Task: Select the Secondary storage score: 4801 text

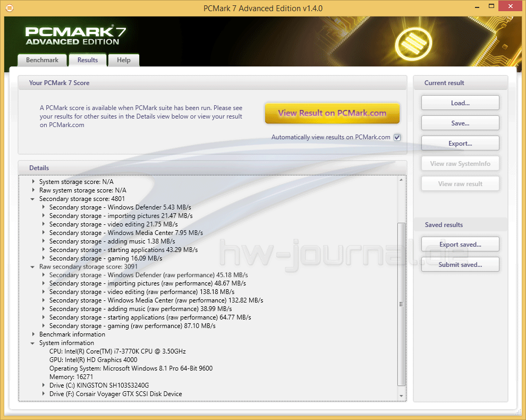Action: pyautogui.click(x=82, y=199)
